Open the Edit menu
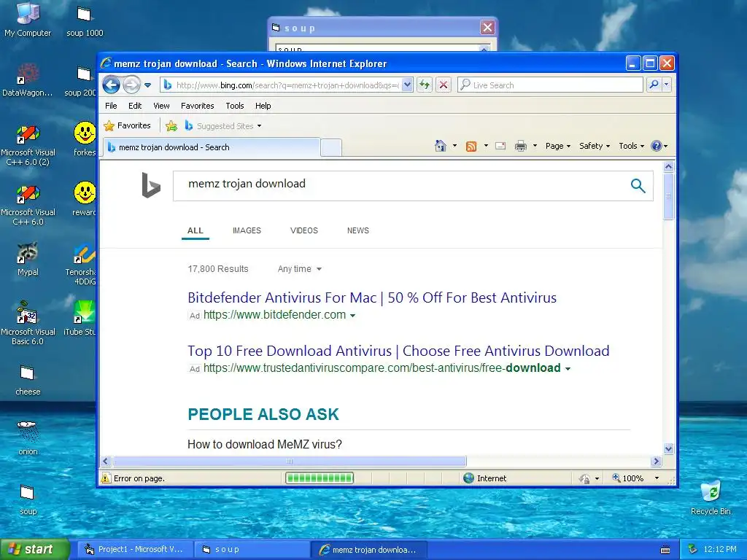Viewport: 747px width, 560px height. (135, 106)
